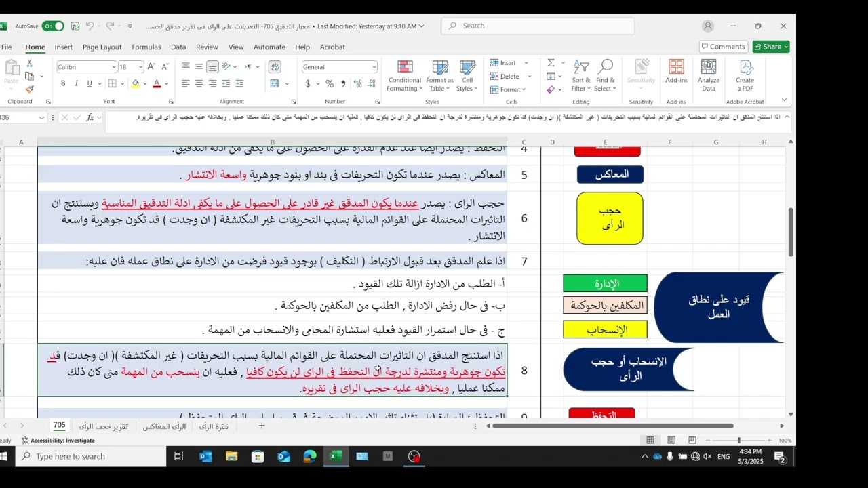The width and height of the screenshot is (868, 488).
Task: Open Conditional Formatting
Action: pos(404,76)
